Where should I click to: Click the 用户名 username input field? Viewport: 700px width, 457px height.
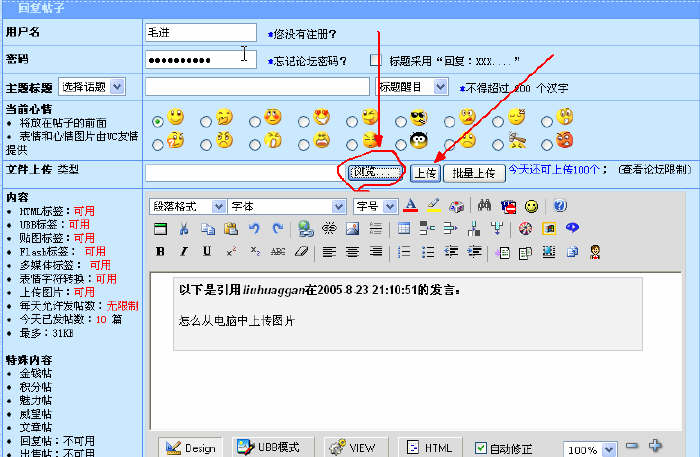[x=203, y=34]
